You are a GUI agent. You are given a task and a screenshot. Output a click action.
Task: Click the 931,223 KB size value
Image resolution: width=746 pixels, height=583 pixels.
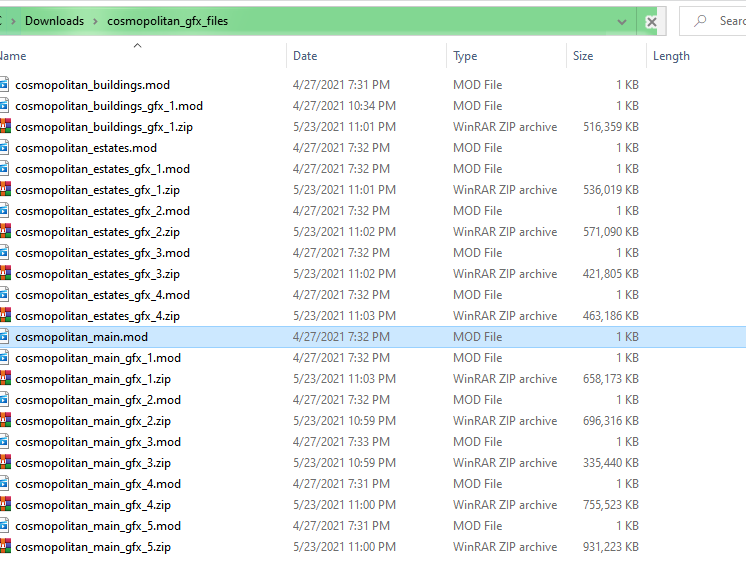[x=611, y=547]
